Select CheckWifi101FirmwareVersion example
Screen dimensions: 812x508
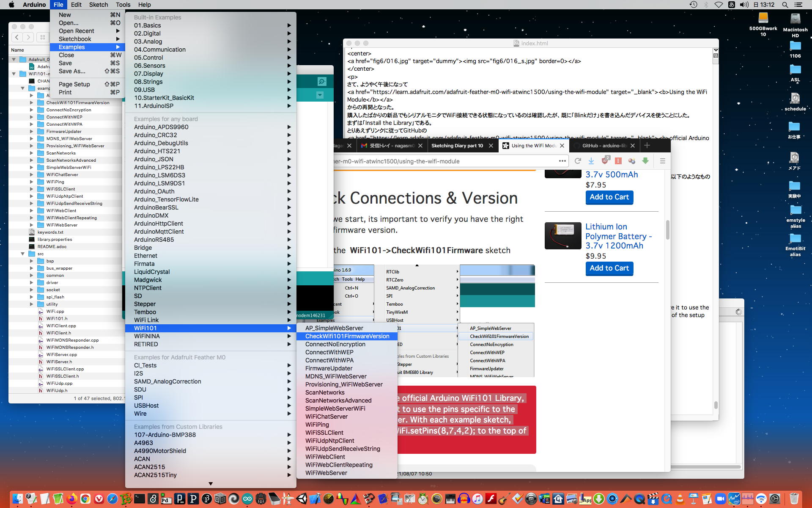[347, 336]
